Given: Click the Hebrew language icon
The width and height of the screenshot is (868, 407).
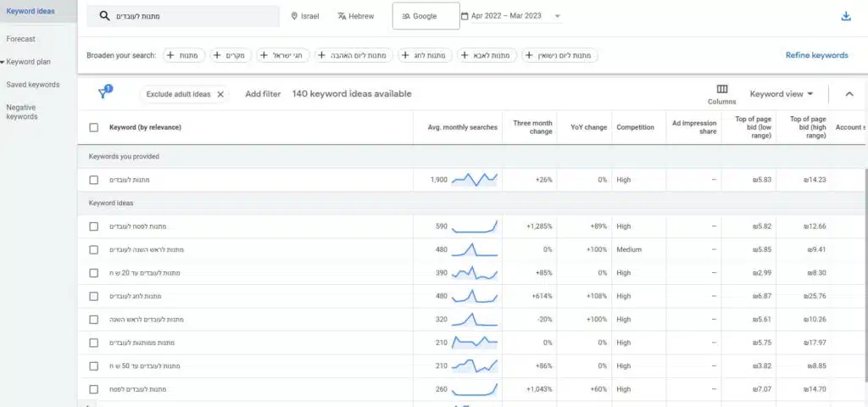Looking at the screenshot, I should [342, 16].
